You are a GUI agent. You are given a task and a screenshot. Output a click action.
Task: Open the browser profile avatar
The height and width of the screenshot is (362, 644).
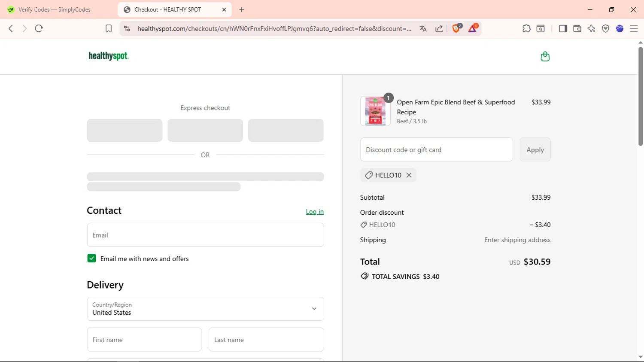620,28
